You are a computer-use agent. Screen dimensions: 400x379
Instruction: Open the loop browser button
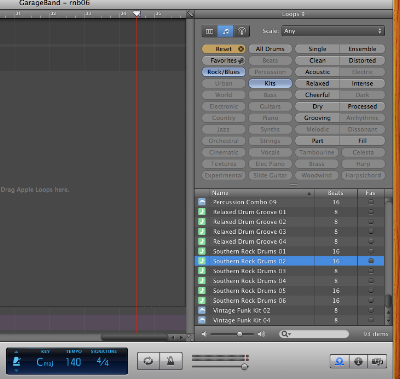pyautogui.click(x=339, y=362)
